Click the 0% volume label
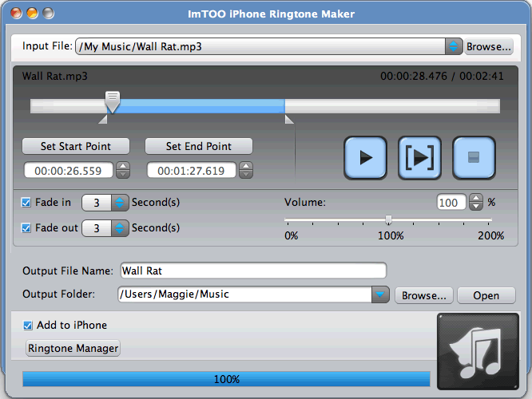Image resolution: width=532 pixels, height=399 pixels. coord(292,235)
